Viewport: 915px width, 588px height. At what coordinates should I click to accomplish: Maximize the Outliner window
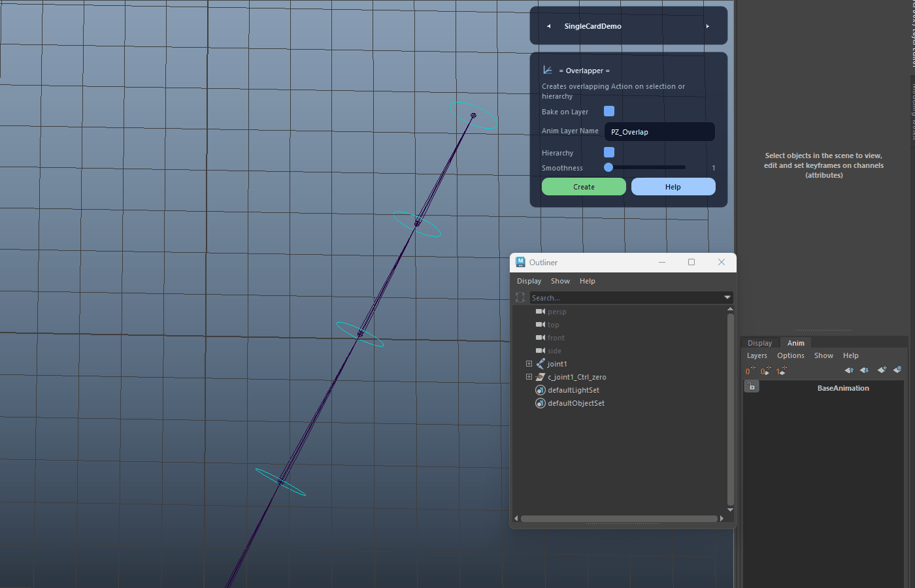[691, 262]
